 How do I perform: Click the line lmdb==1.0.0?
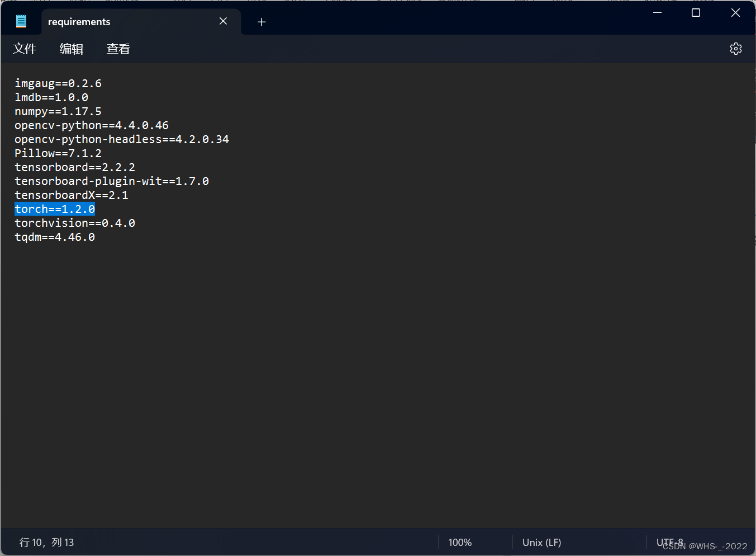click(51, 97)
